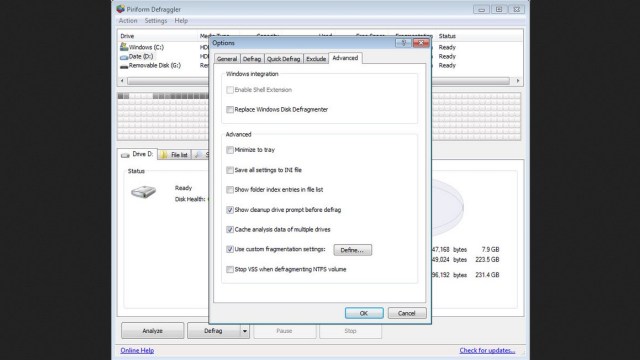Close the Options dialog with the red X

point(421,43)
